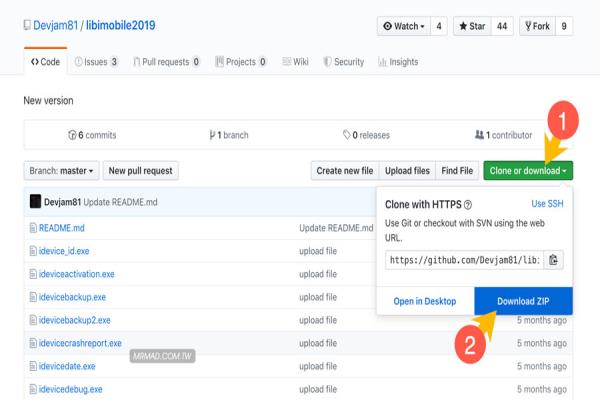This screenshot has width=600, height=400.
Task: Open Pull requests tab
Action: [166, 62]
